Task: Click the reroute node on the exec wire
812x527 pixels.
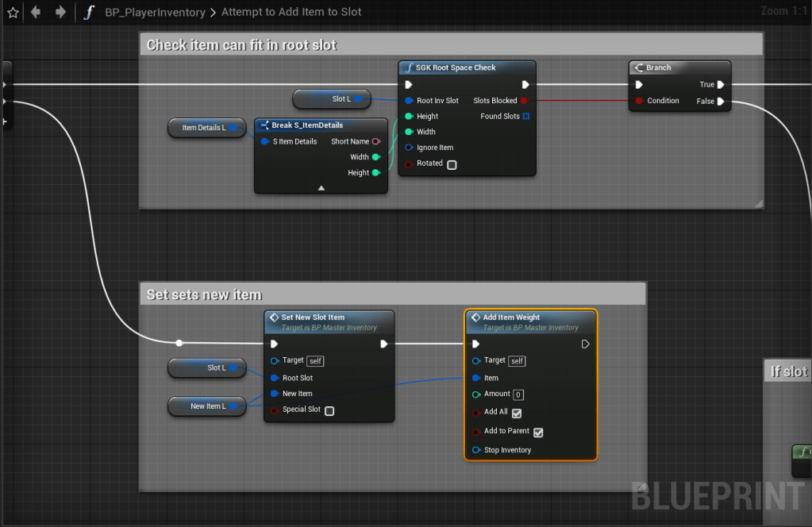Action: [179, 343]
